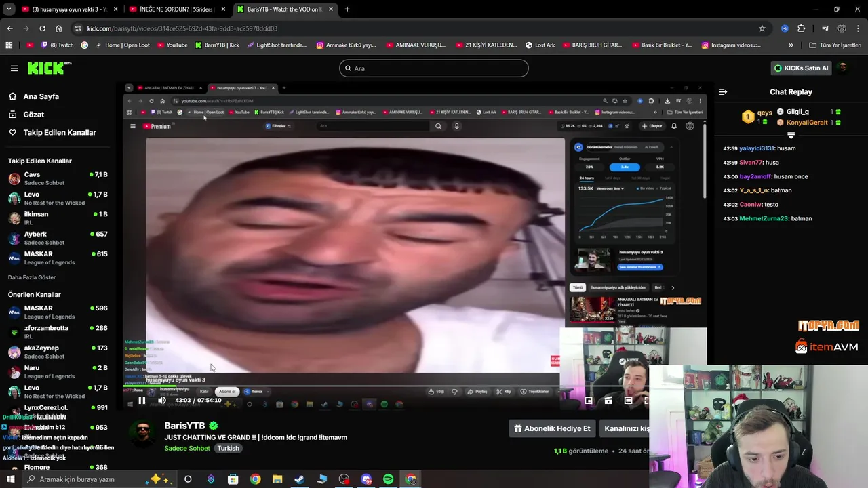Expand the chat gift leaderboard chevron
Screen dimensions: 868x488
(x=791, y=136)
